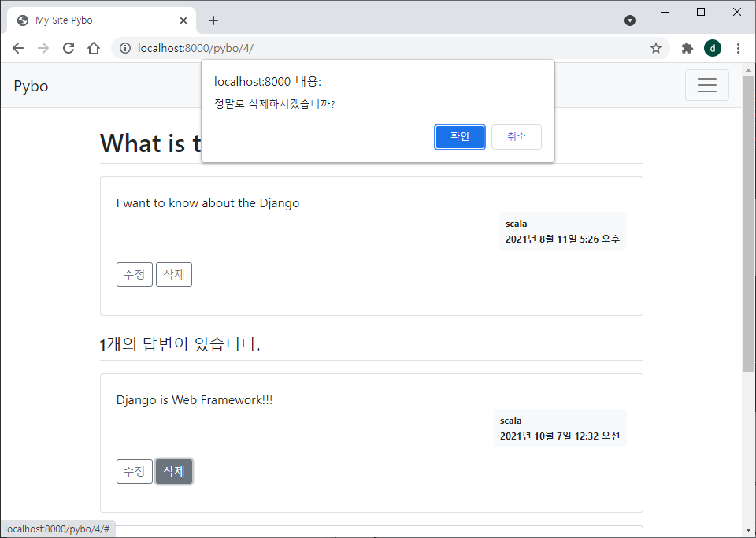Click the date '2021년 10월 7일 12:32 오전'
The height and width of the screenshot is (538, 756).
pyautogui.click(x=560, y=436)
